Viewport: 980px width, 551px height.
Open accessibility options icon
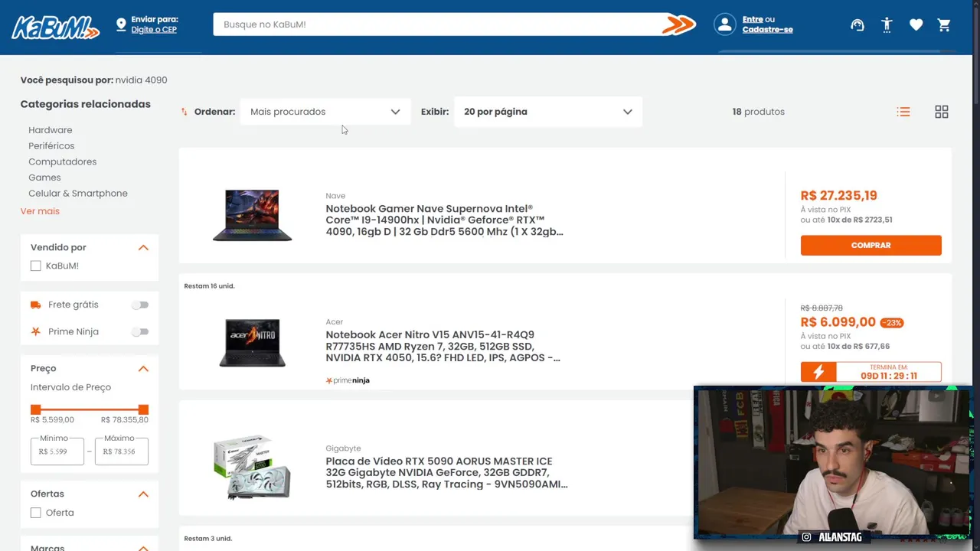[887, 25]
